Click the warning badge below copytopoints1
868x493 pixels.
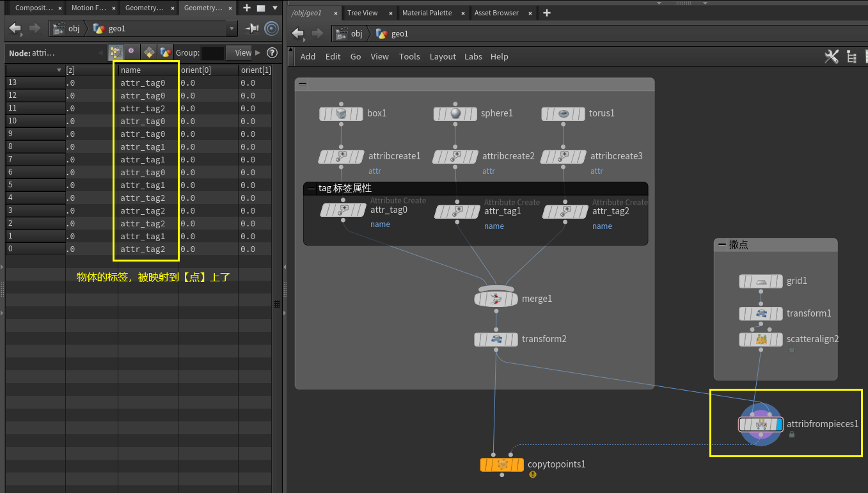click(533, 475)
